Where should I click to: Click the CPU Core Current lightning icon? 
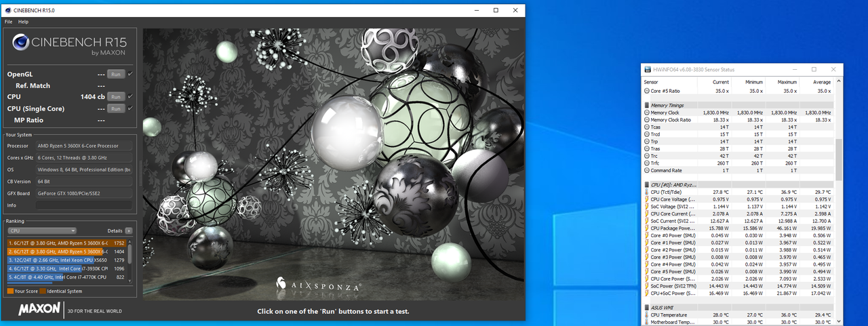646,213
